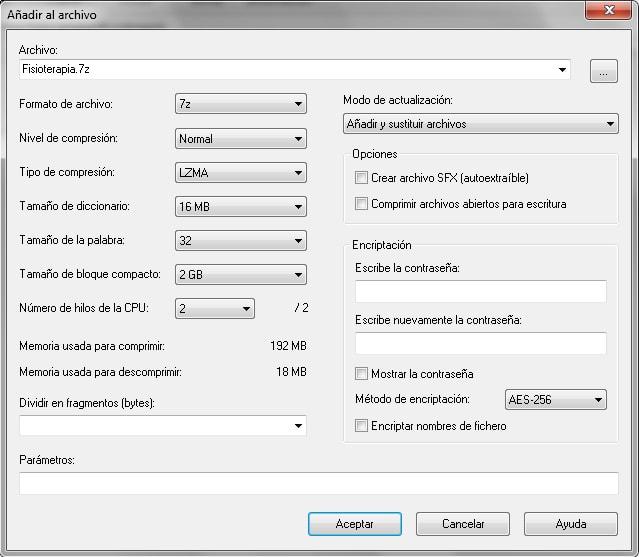Click the 18 MB decompression memory value
The height and width of the screenshot is (557, 639).
291,372
